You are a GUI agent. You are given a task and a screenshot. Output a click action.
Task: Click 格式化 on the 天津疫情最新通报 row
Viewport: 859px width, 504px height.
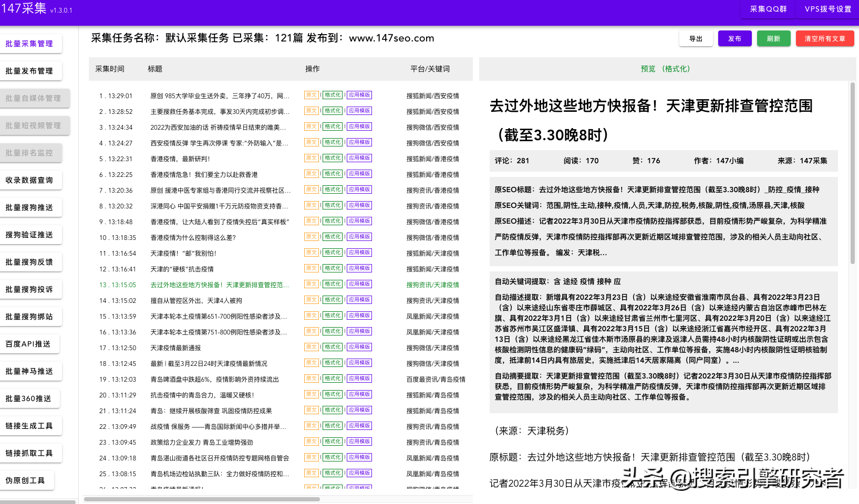[x=333, y=347]
